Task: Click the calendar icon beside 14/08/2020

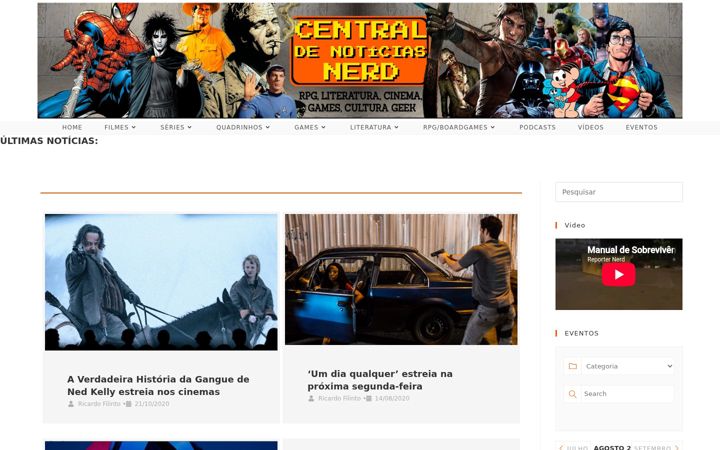Action: click(x=369, y=399)
